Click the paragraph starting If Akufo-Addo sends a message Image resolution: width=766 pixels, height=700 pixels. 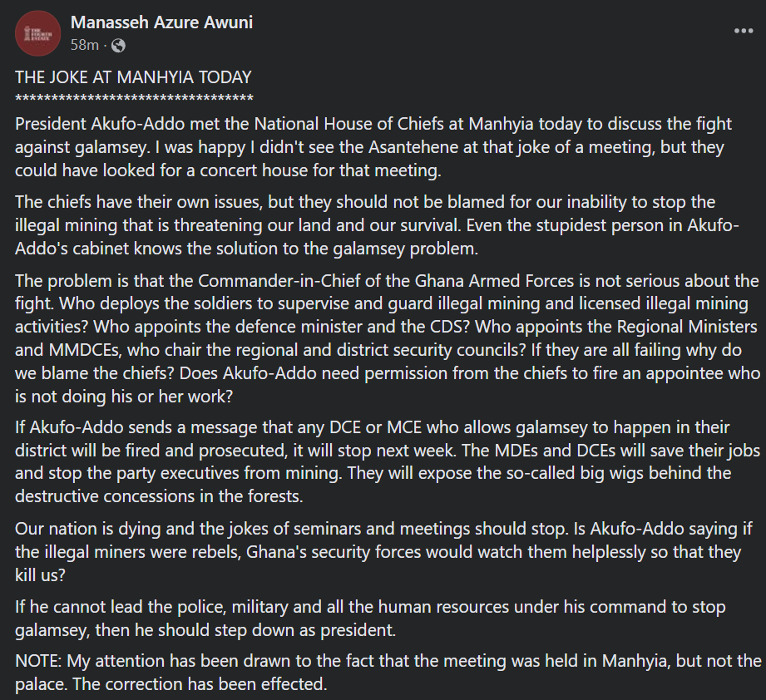click(388, 461)
